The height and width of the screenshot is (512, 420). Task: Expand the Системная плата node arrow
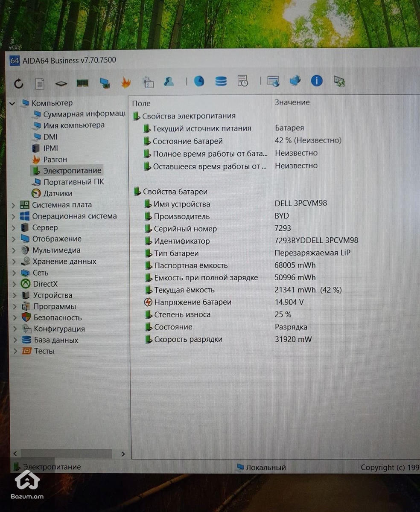click(14, 205)
